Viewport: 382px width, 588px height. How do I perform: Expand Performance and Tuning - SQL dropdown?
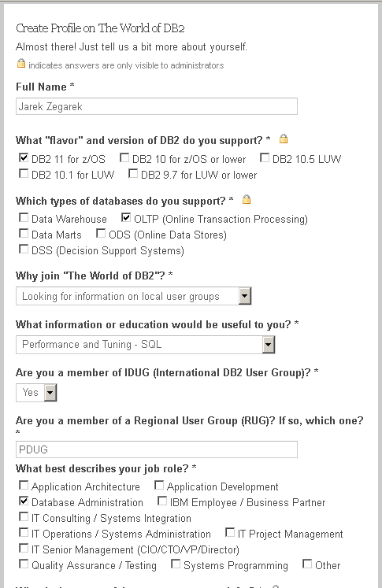146,345
